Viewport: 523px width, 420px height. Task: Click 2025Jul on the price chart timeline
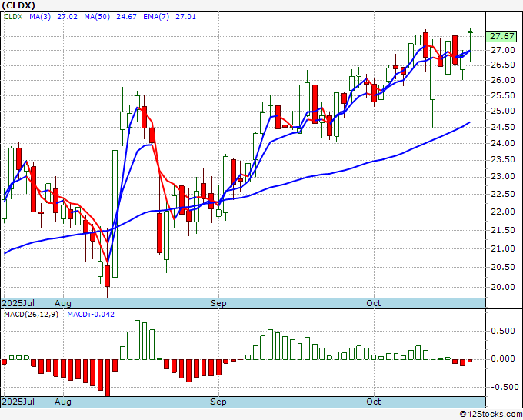18,303
